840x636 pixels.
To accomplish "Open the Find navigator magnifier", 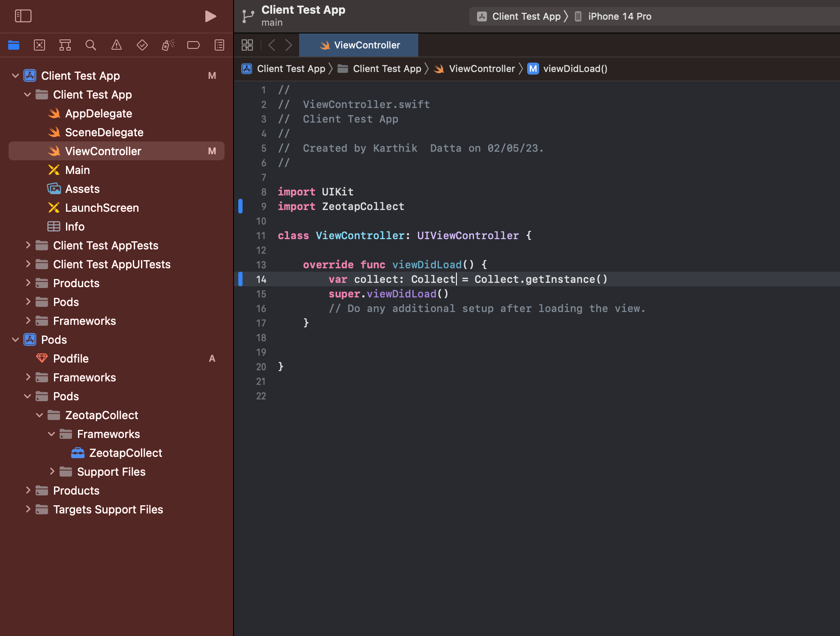I will tap(91, 45).
